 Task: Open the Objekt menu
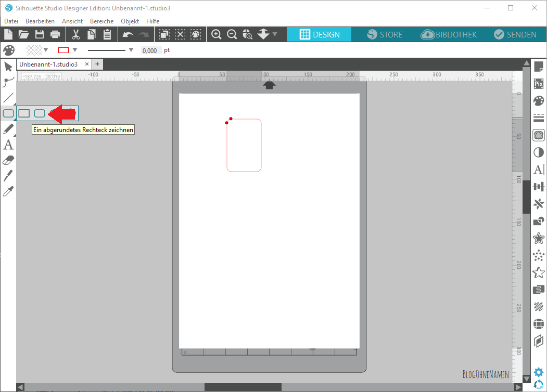pos(130,21)
